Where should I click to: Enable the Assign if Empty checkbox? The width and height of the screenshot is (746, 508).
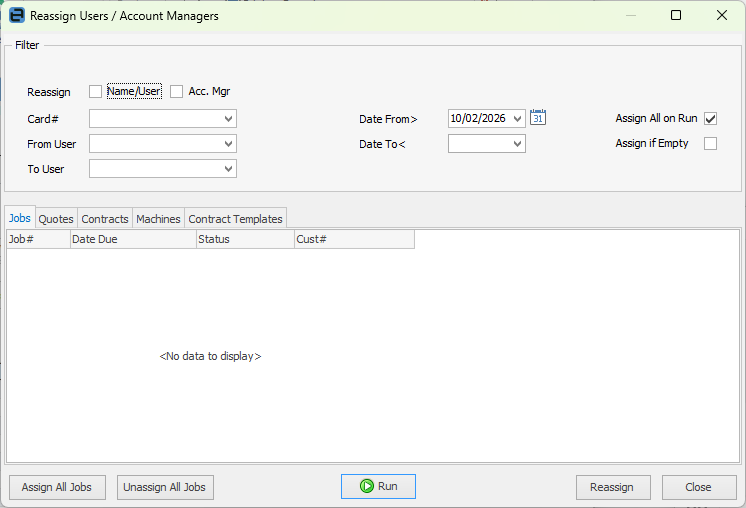click(x=710, y=143)
